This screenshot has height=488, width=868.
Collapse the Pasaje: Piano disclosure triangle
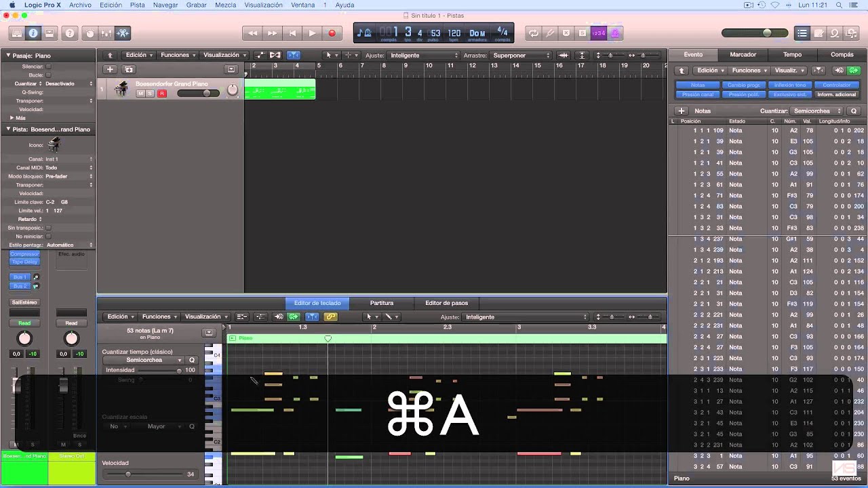point(8,55)
